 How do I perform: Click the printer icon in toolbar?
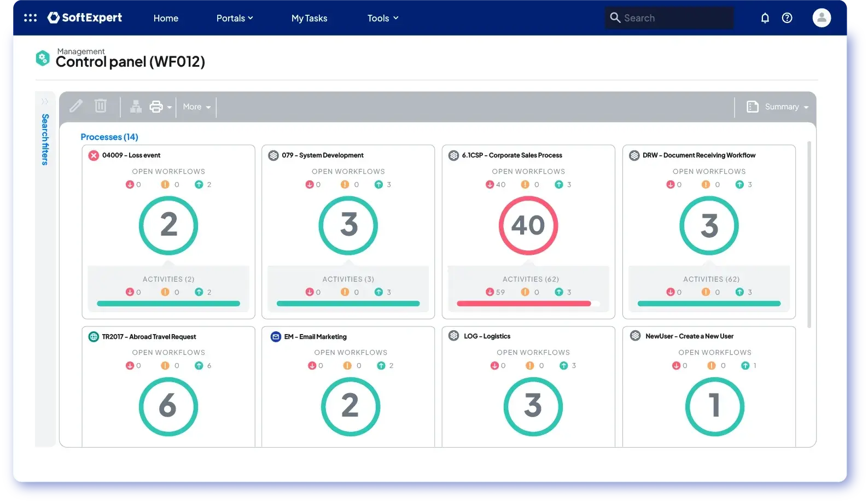[156, 107]
